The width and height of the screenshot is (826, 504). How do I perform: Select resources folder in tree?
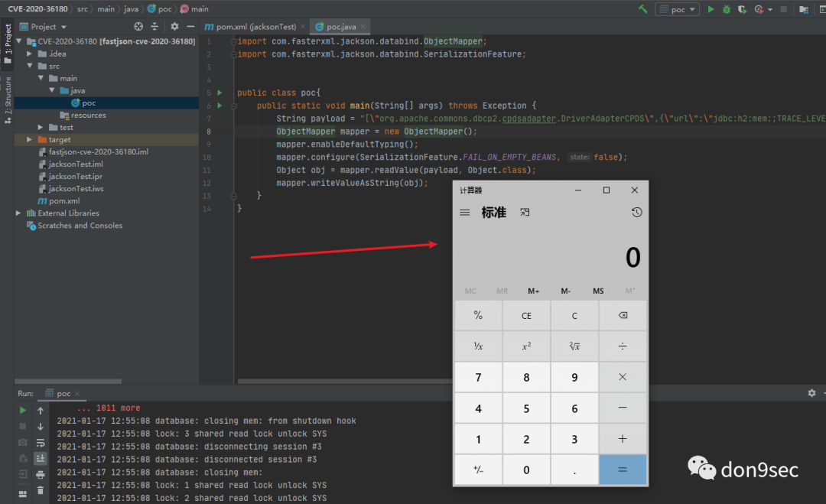(83, 115)
